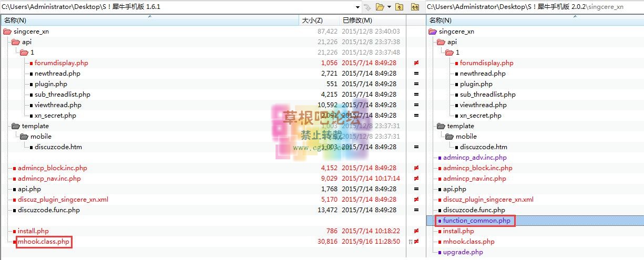Collapse the mobile folder in left pane
The image size is (644, 260).
pos(24,137)
